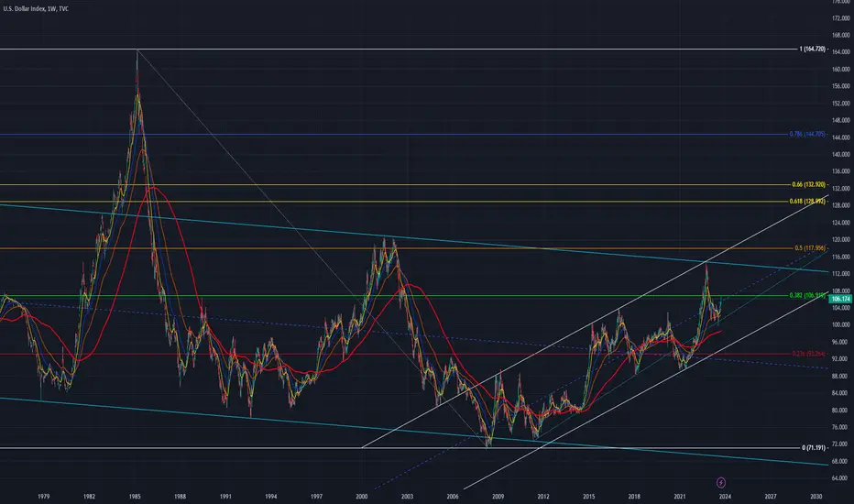
Task: Click the 100.000 price scale value
Action: coord(841,324)
